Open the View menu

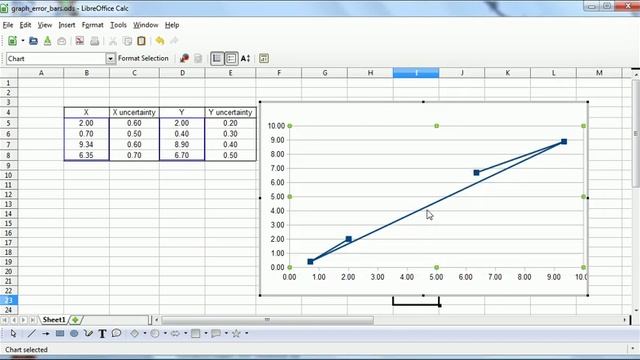coord(44,25)
